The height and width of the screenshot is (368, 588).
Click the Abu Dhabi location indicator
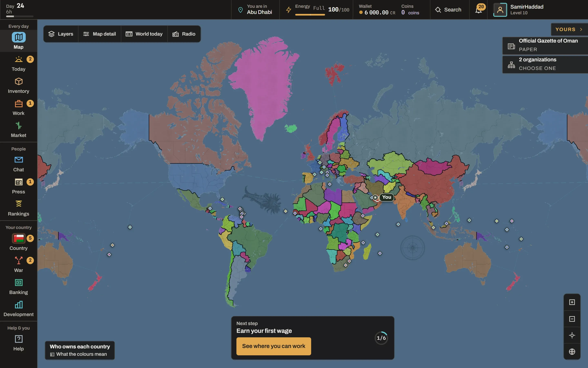(x=255, y=9)
